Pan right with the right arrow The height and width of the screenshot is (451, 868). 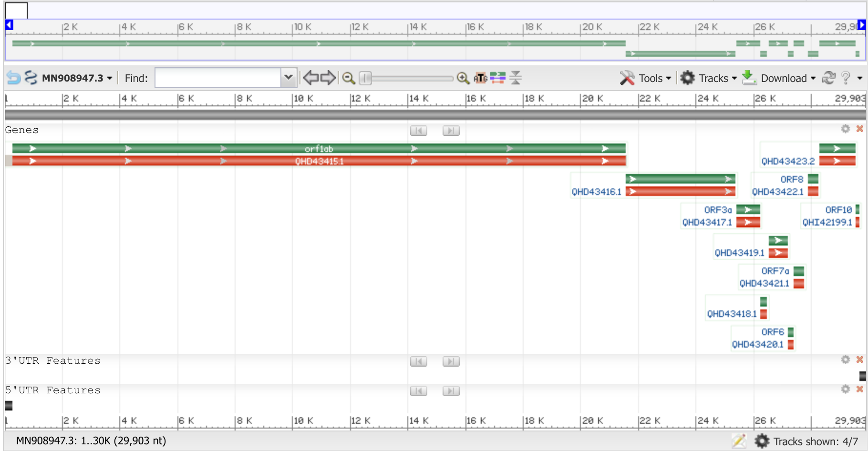coord(328,78)
